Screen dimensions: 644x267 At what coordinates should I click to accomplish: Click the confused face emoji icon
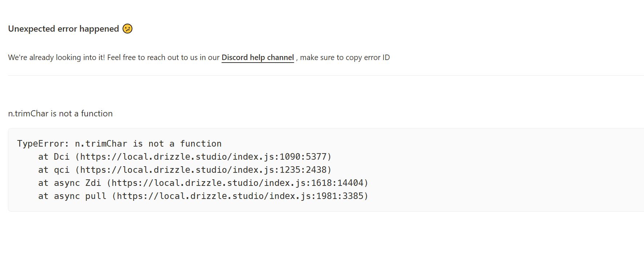127,29
